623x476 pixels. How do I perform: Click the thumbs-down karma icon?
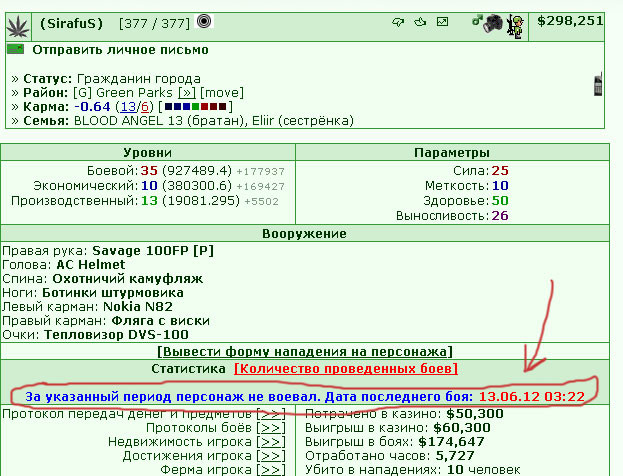pos(398,22)
